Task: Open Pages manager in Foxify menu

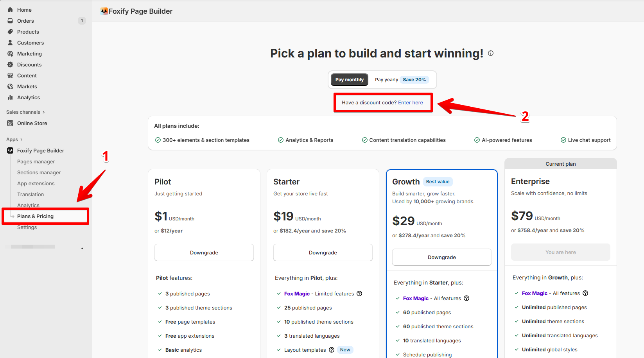Action: pos(36,161)
